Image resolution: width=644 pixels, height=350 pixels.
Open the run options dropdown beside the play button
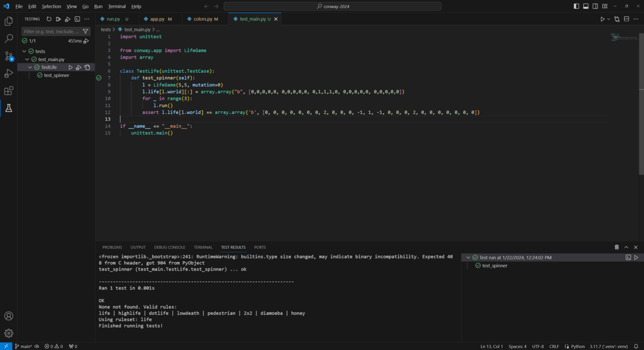[x=608, y=18]
